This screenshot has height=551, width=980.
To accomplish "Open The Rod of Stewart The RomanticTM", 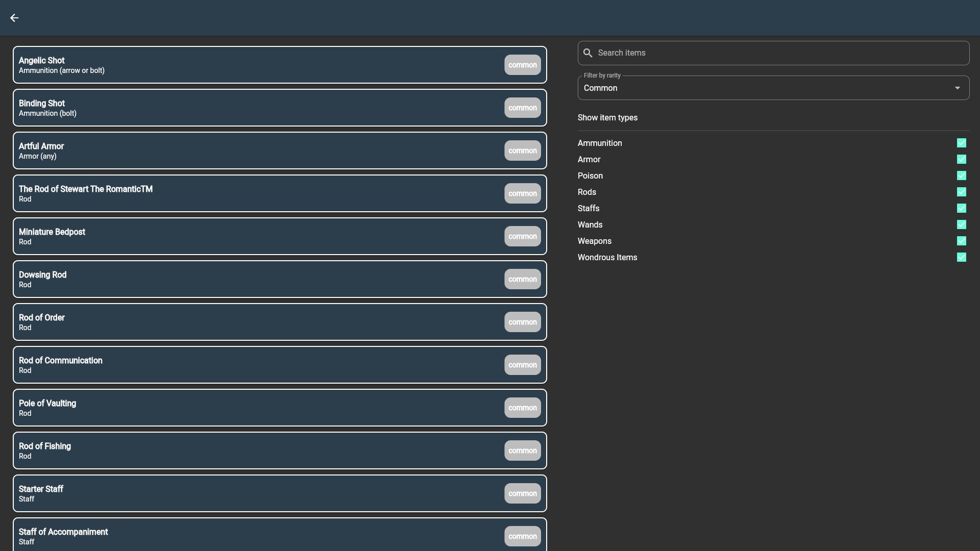I will click(x=255, y=193).
